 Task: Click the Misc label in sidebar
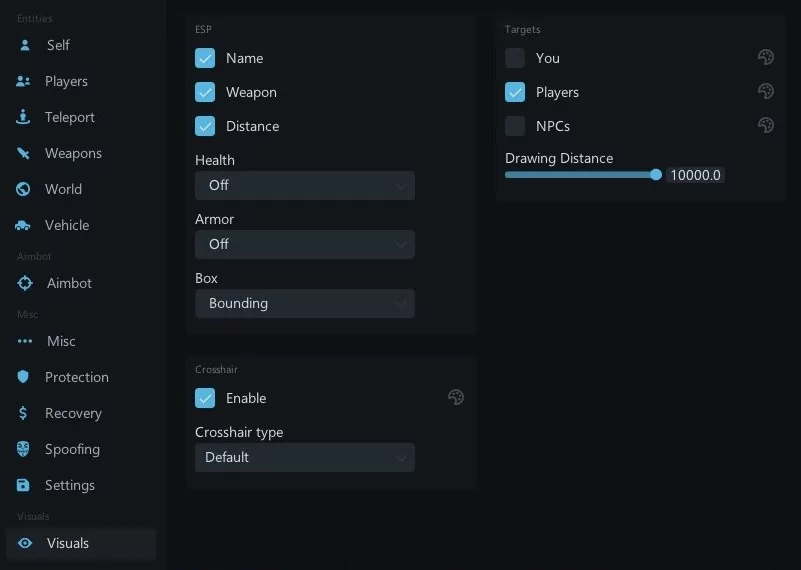tap(61, 341)
